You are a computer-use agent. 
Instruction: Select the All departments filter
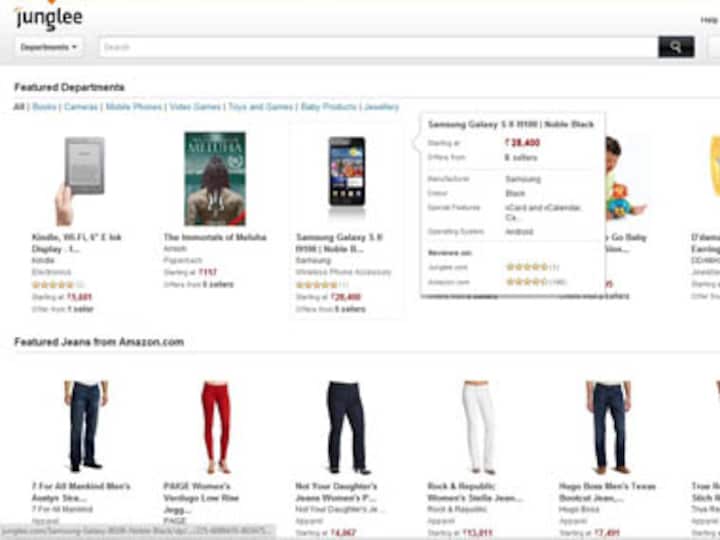point(18,107)
